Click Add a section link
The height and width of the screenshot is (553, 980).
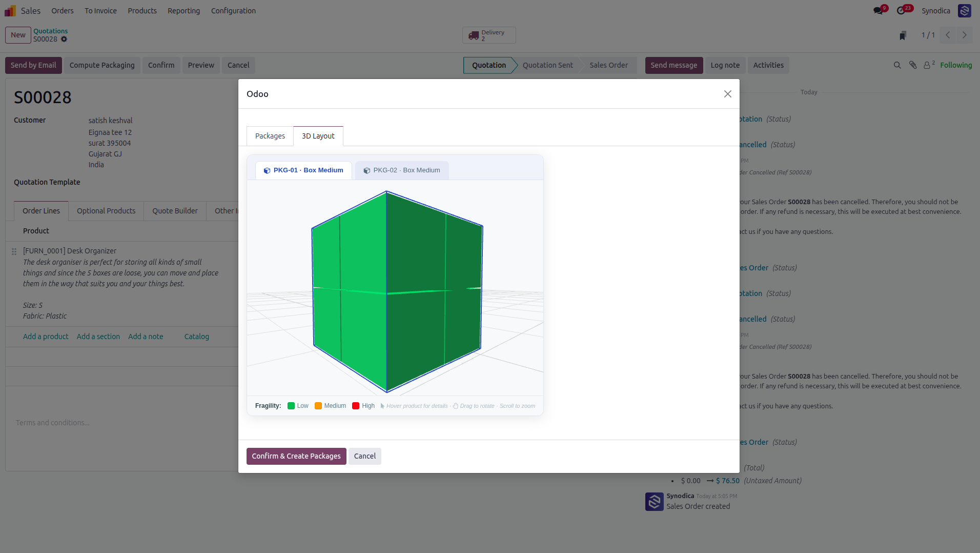point(98,337)
